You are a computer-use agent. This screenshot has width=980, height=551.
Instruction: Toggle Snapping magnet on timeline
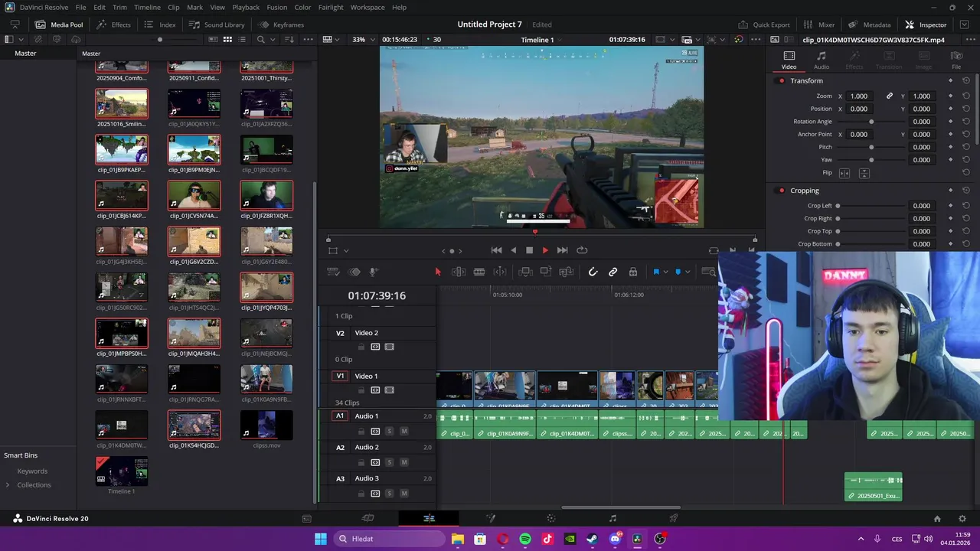tap(593, 272)
